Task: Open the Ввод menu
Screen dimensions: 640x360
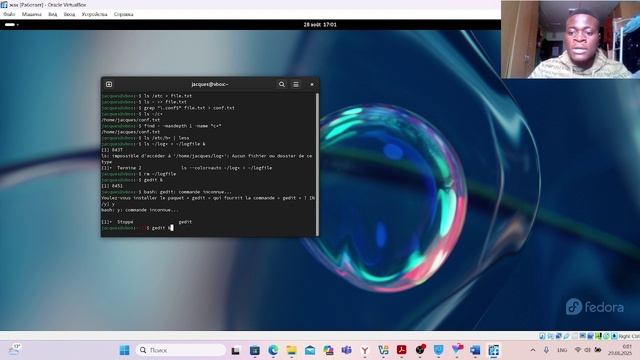Action: (x=69, y=14)
